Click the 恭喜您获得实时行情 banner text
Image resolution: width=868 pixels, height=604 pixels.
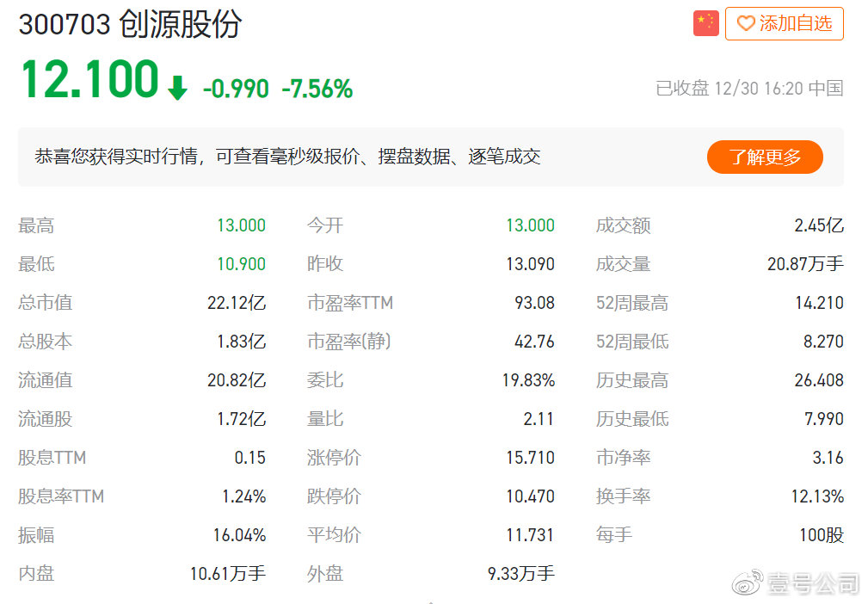(x=287, y=157)
